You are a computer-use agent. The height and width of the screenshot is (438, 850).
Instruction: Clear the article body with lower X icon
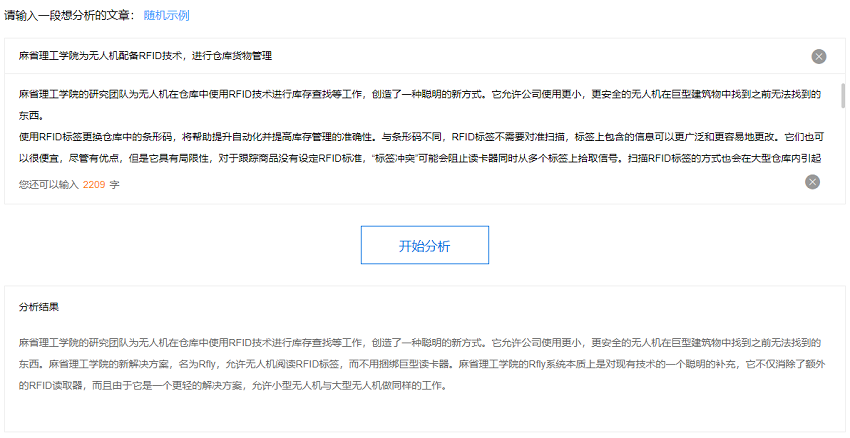[812, 181]
